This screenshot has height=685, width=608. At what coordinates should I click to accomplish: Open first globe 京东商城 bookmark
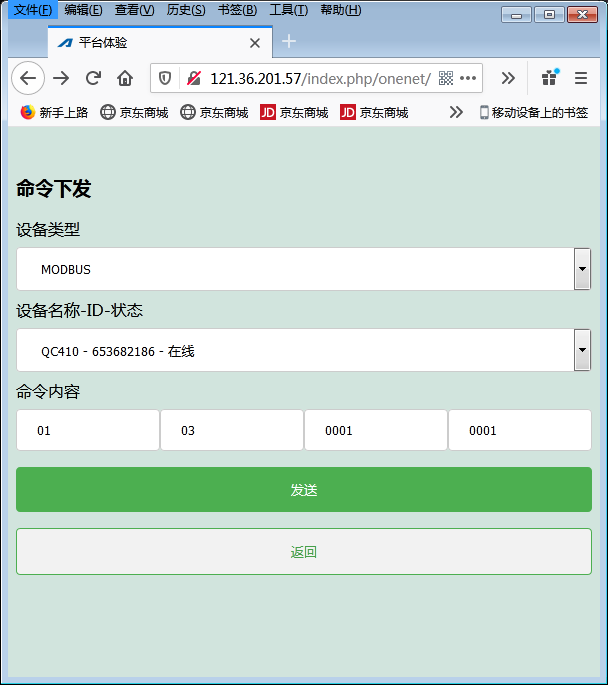pos(134,113)
